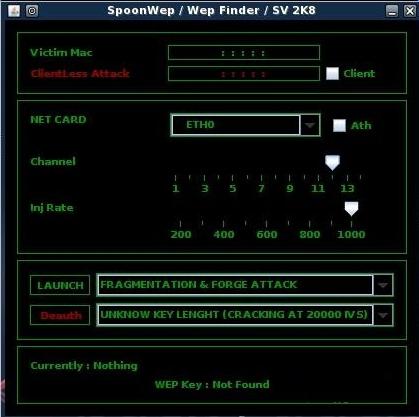Click the round pin icon in title bar
Viewport: 419px width, 417px height.
(x=32, y=11)
